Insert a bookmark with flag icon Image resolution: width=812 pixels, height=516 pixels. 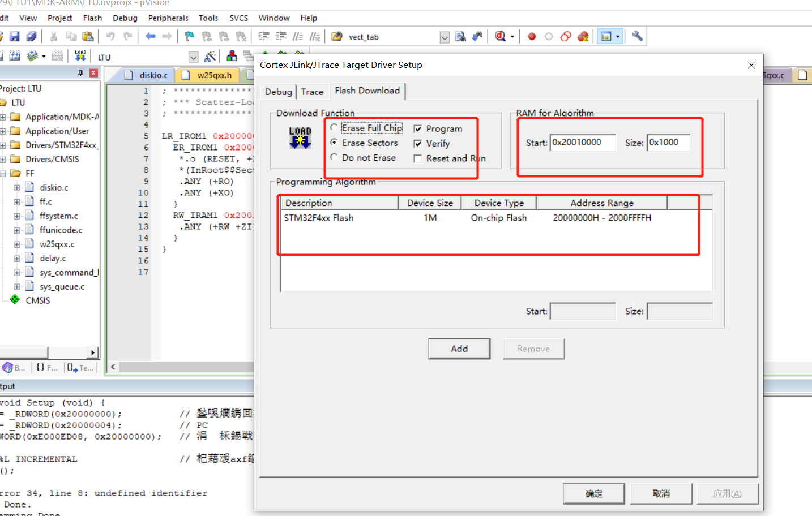[x=190, y=37]
